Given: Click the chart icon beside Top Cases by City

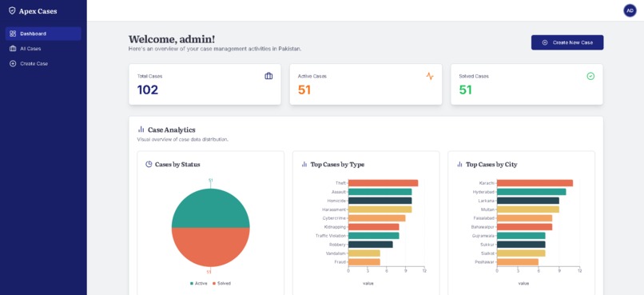Looking at the screenshot, I should click(x=459, y=165).
